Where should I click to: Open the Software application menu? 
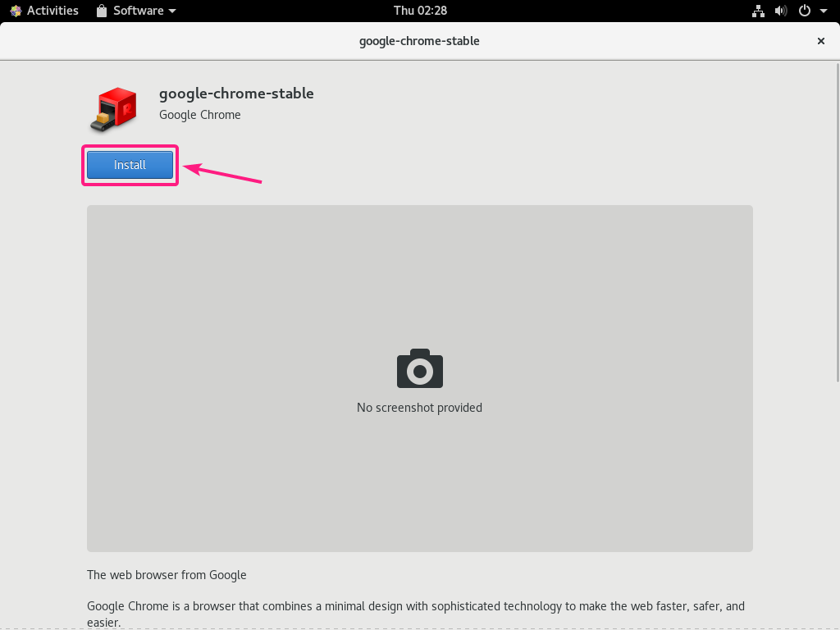pos(136,11)
